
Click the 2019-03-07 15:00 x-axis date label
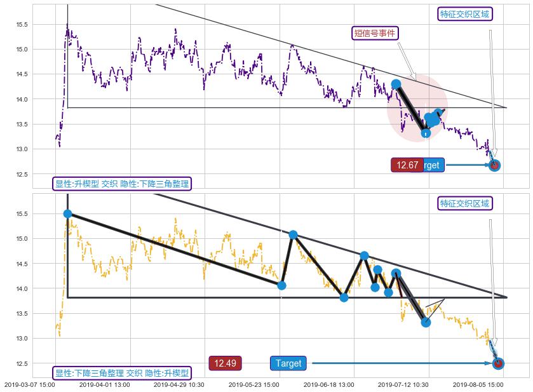pos(29,384)
